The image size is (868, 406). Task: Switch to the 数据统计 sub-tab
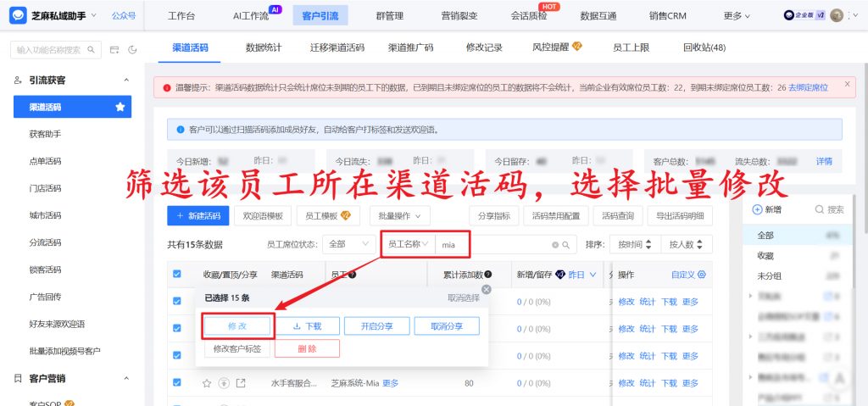coord(264,47)
